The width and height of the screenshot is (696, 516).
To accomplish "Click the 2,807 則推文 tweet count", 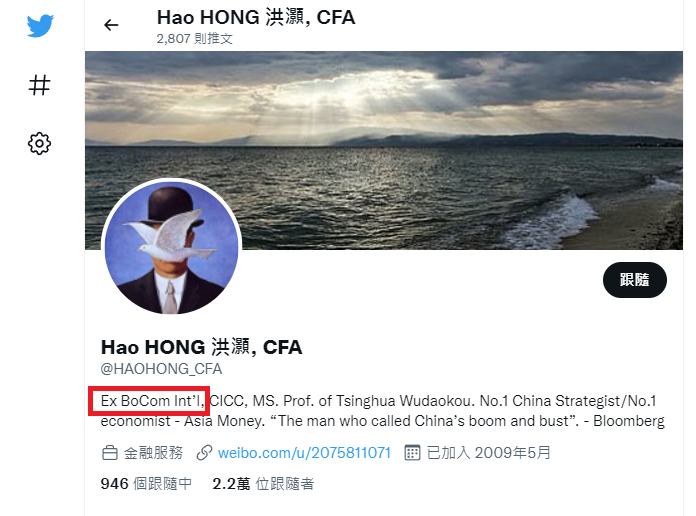I will [x=194, y=39].
